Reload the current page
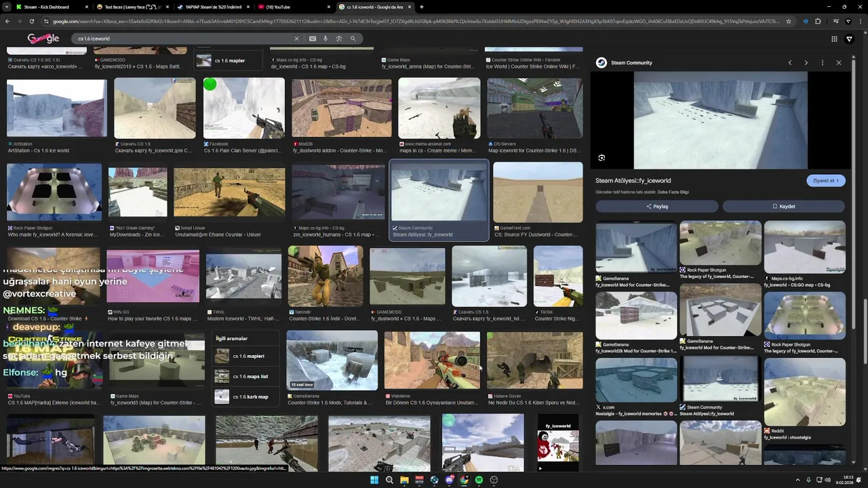This screenshot has height=488, width=868. 33,21
